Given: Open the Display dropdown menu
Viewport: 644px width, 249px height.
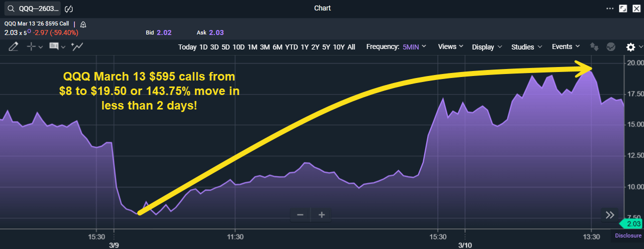Looking at the screenshot, I should [487, 47].
